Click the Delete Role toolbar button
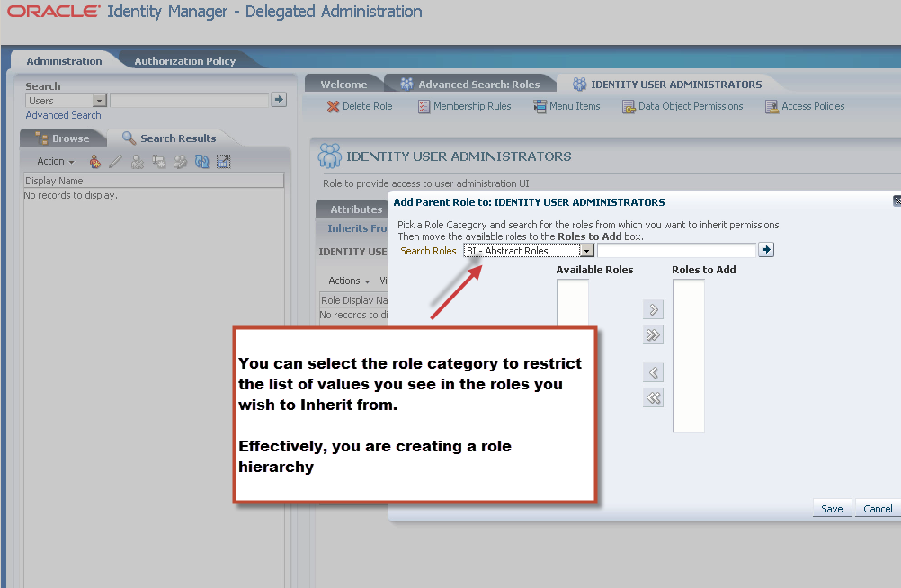This screenshot has width=901, height=588. tap(360, 106)
